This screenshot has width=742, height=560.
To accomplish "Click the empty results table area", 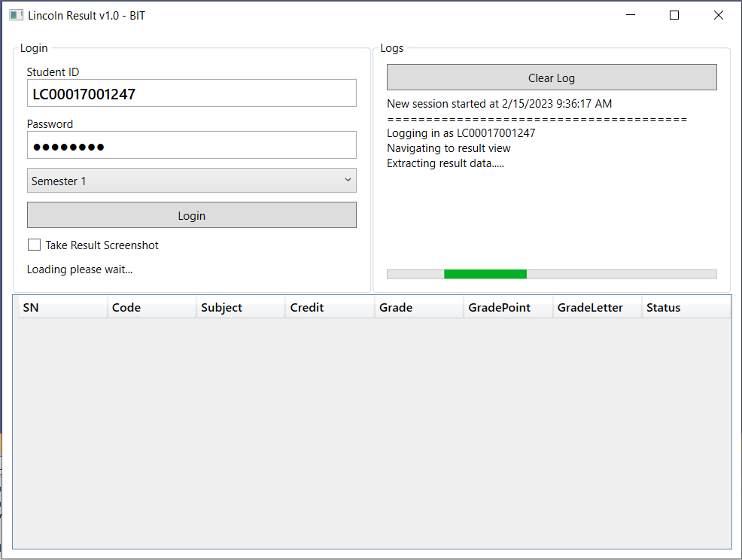I will tap(371, 429).
